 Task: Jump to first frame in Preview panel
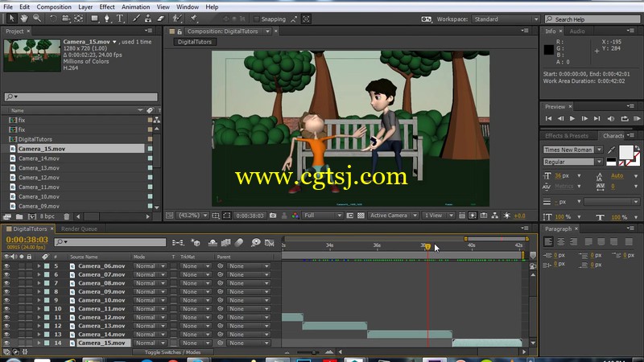548,118
